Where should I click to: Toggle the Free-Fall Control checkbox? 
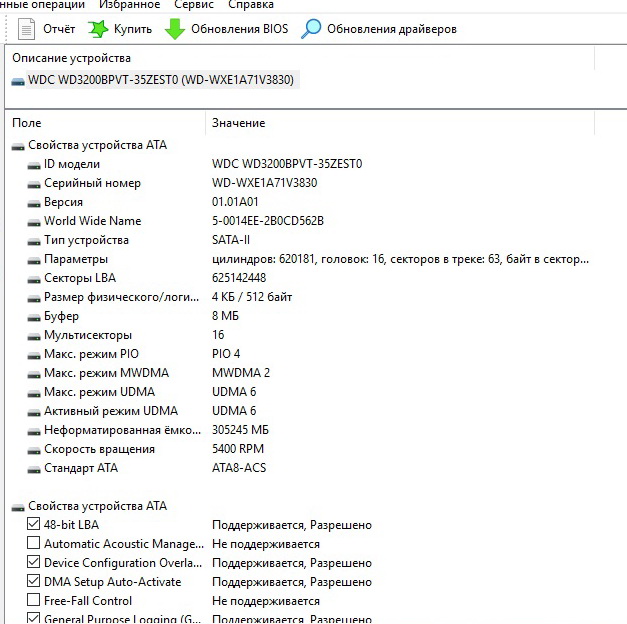pos(35,601)
